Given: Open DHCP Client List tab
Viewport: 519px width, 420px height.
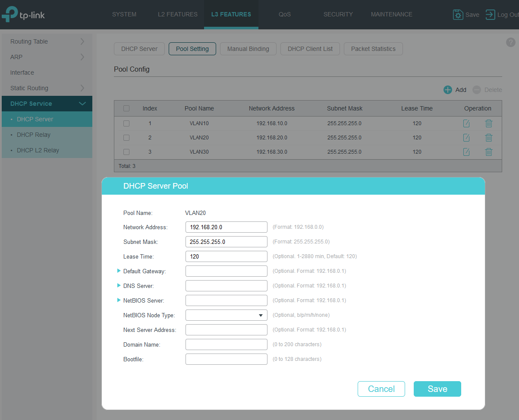Looking at the screenshot, I should [x=310, y=49].
